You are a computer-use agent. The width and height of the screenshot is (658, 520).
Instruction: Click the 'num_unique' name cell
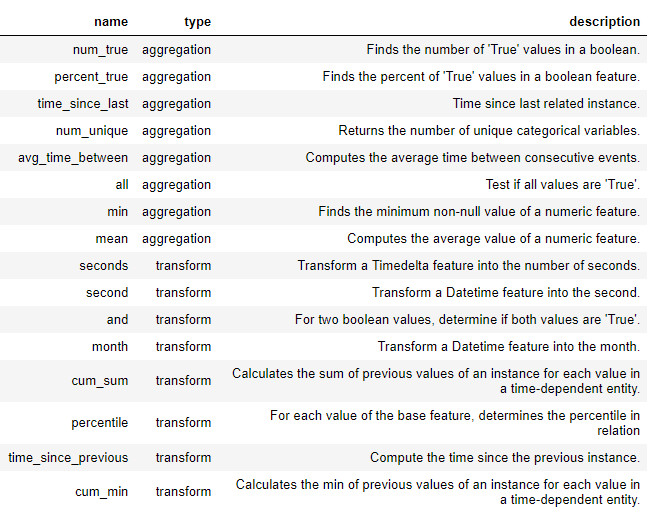pos(92,130)
